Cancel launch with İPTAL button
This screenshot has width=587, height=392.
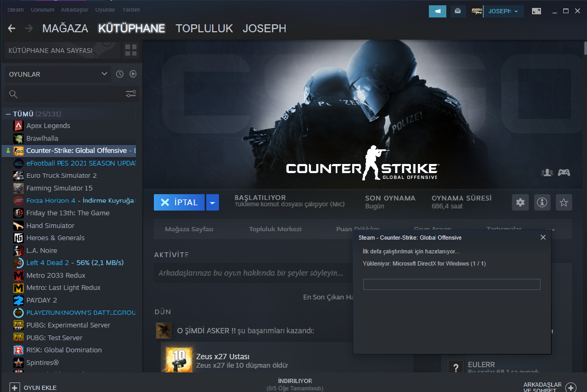[179, 203]
